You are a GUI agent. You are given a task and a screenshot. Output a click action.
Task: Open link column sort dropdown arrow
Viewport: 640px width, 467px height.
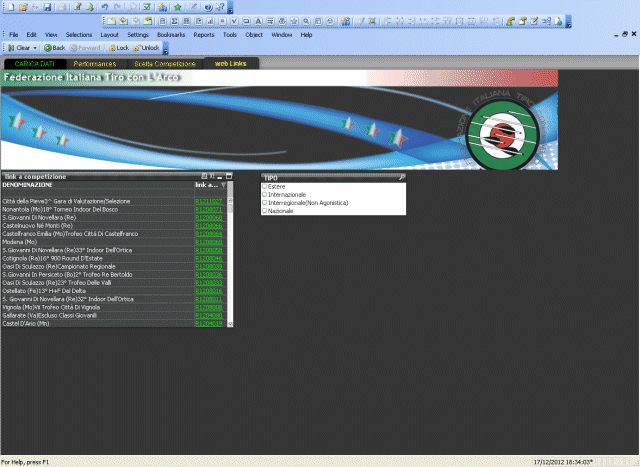click(x=224, y=185)
